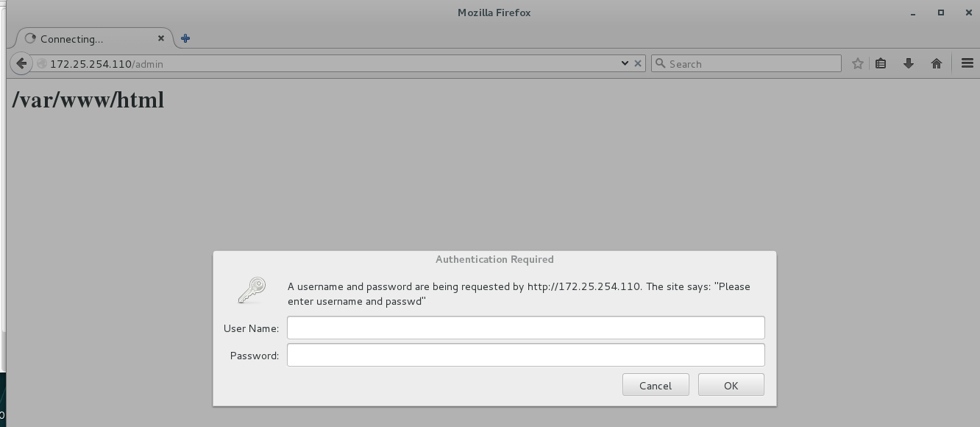
Task: Go to Firefox home page icon
Action: 937,63
